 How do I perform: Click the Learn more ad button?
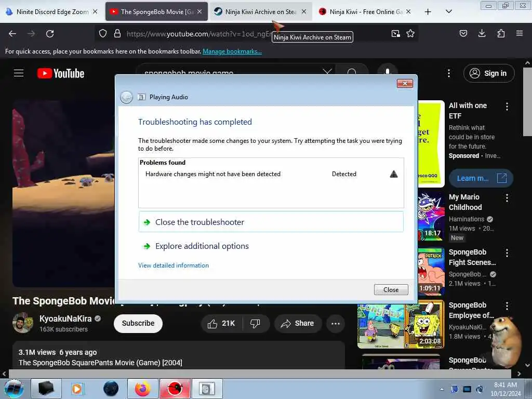coord(481,178)
